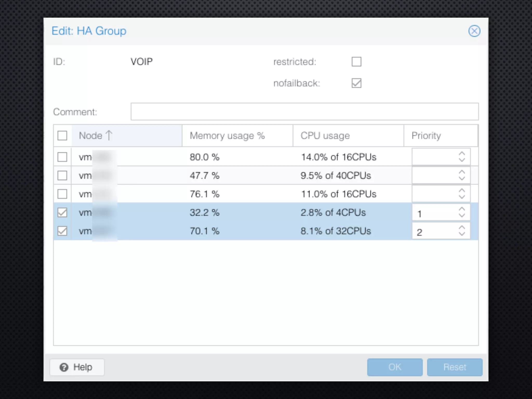
Task: Close the Edit HA Group dialog
Action: (x=474, y=31)
